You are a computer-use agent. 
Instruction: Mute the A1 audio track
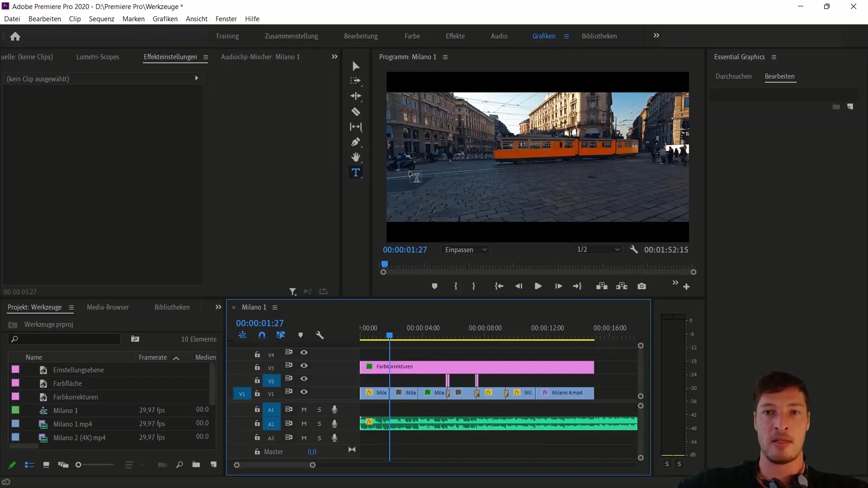[304, 410]
